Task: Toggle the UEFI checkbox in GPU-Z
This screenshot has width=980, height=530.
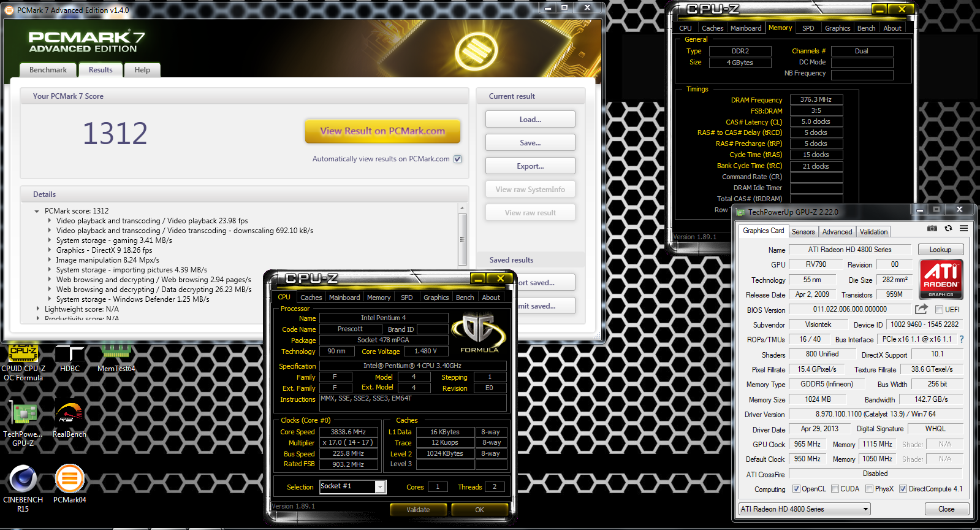Action: [x=939, y=310]
